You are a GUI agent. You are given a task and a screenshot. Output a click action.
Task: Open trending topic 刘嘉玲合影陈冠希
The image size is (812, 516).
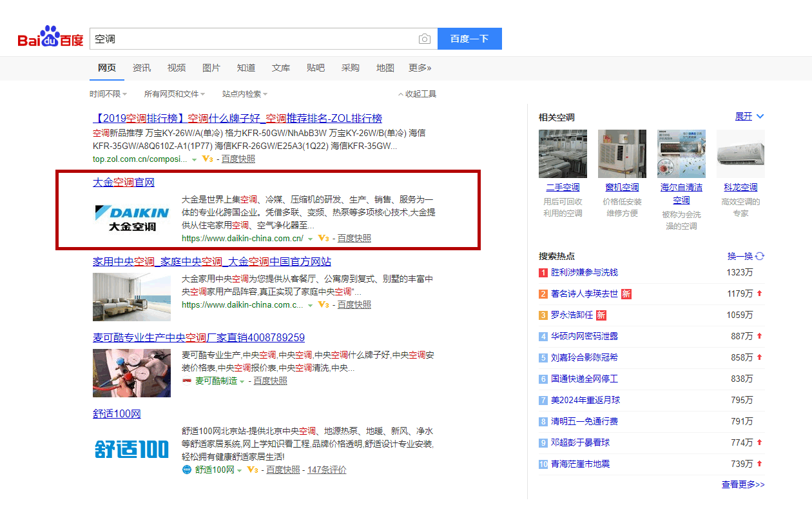click(x=585, y=358)
